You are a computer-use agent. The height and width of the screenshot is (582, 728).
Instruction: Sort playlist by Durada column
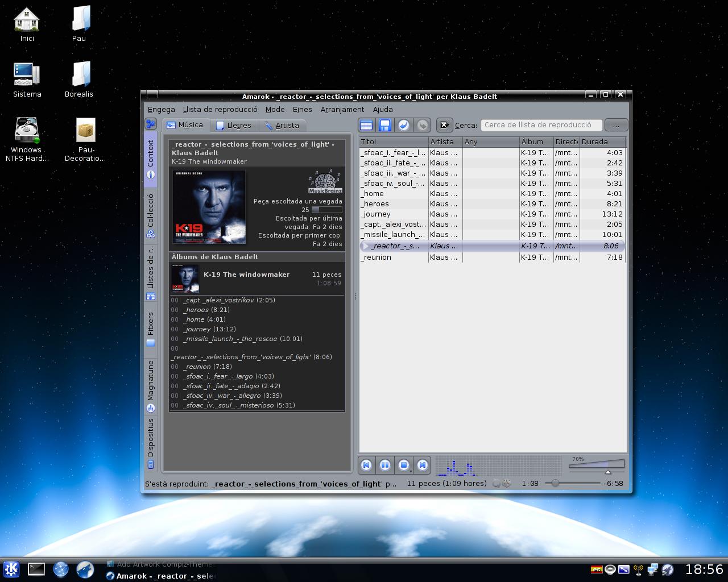coord(603,142)
